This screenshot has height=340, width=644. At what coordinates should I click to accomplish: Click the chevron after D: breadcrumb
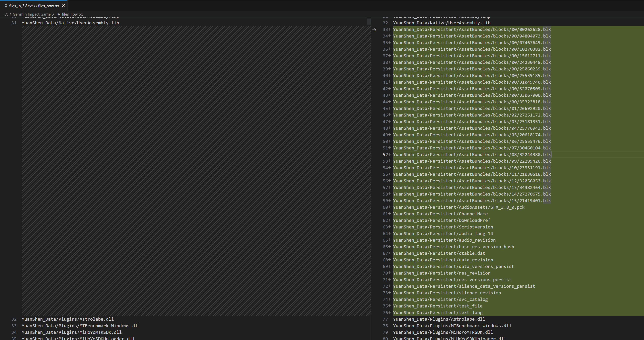coord(10,14)
